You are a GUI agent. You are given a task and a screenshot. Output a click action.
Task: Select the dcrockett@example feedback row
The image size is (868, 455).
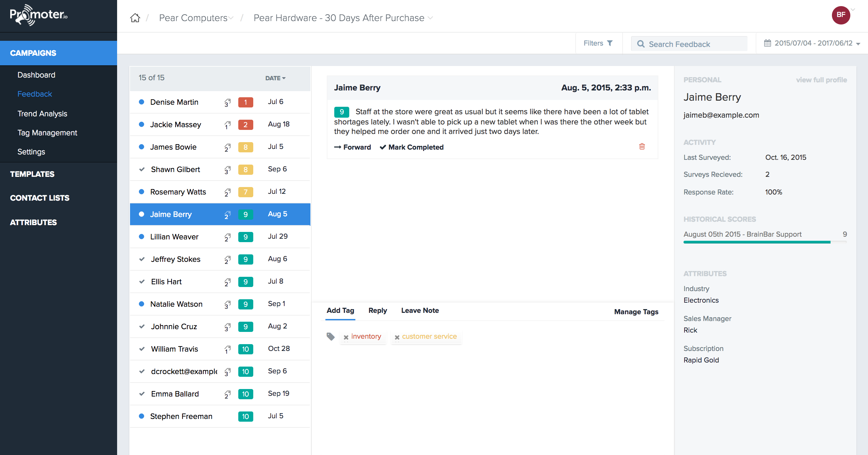pyautogui.click(x=220, y=371)
